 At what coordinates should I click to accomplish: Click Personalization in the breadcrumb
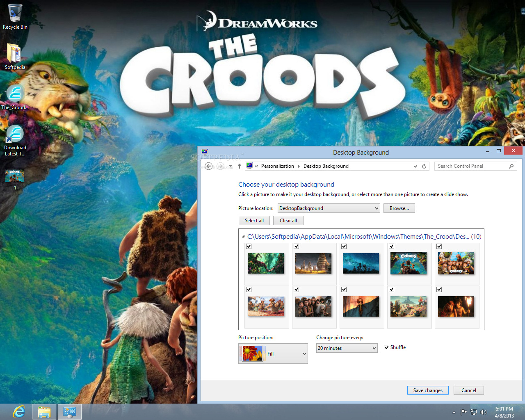point(278,166)
